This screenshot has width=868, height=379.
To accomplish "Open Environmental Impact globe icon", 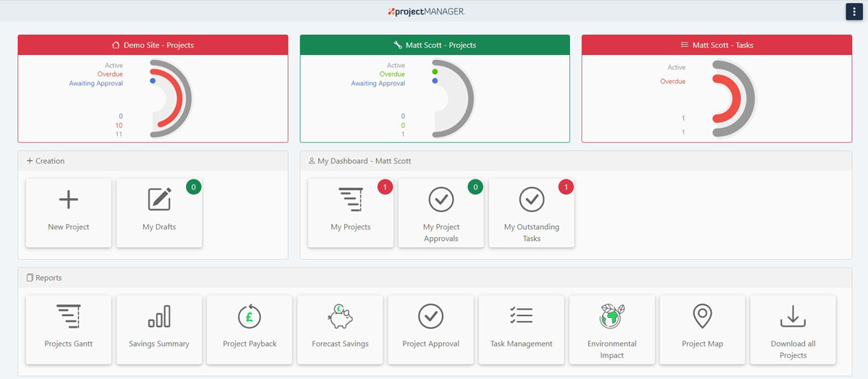I will [x=612, y=316].
